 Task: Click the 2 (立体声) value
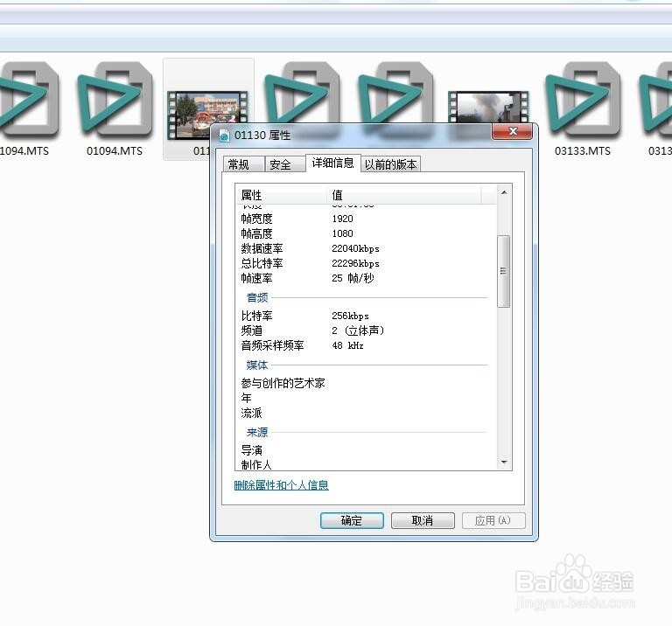[x=358, y=330]
